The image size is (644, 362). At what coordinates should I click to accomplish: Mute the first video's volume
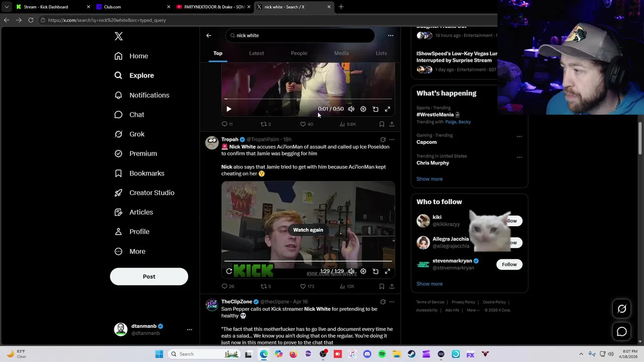click(351, 109)
